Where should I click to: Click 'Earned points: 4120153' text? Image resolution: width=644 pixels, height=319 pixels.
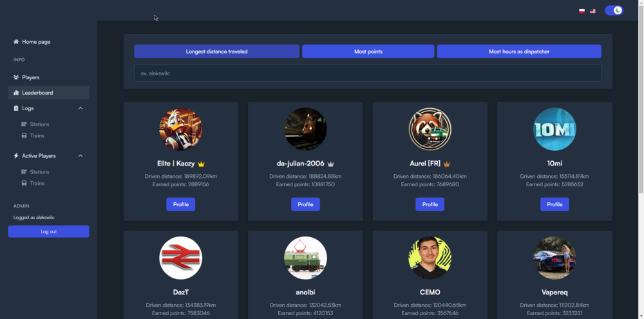coord(305,313)
